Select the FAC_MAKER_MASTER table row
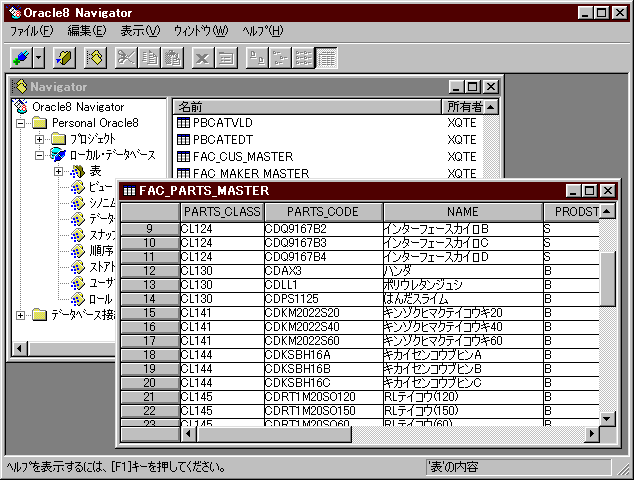The image size is (634, 480). click(x=328, y=173)
